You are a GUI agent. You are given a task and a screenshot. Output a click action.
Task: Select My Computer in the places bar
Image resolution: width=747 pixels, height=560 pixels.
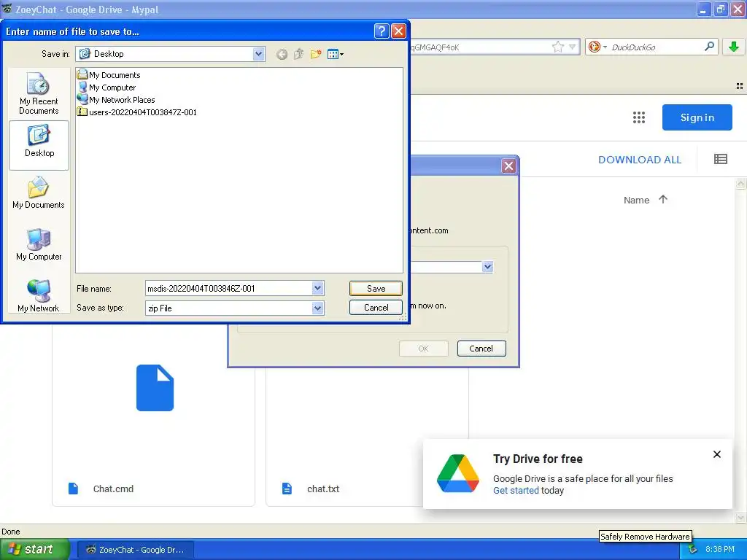point(39,244)
